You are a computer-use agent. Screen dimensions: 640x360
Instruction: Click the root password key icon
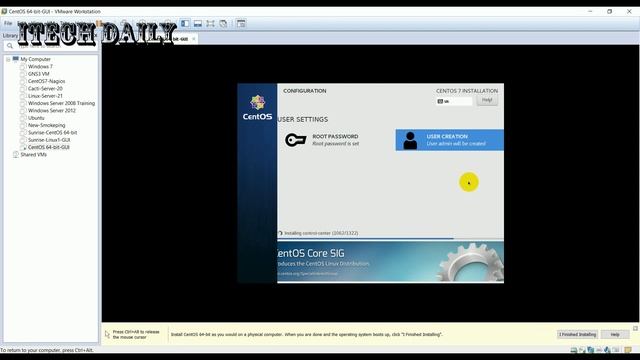296,140
